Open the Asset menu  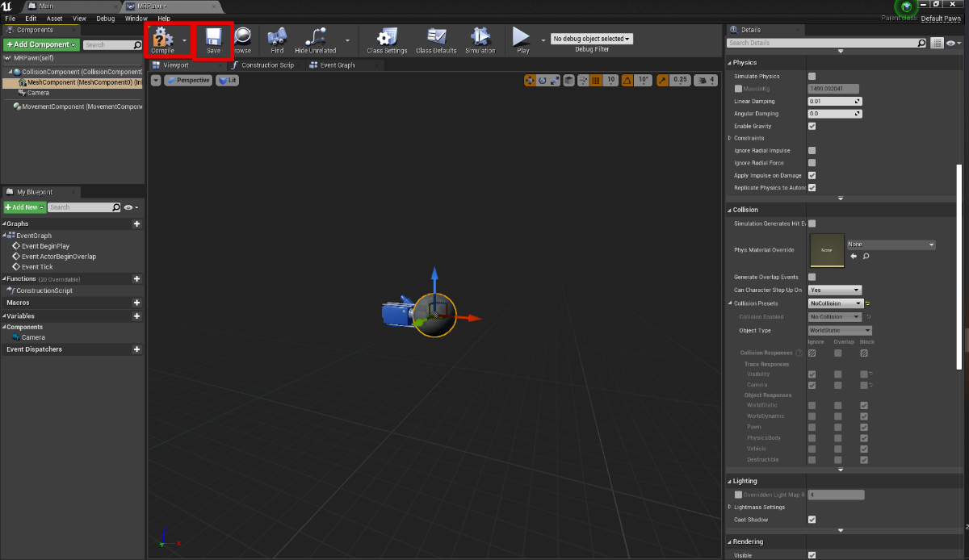[x=54, y=18]
